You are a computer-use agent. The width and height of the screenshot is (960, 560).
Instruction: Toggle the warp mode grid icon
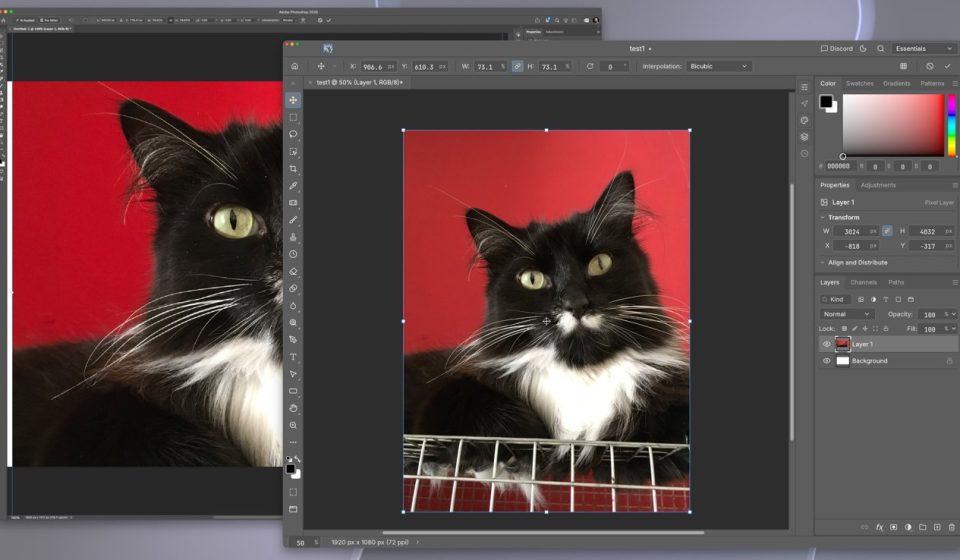(904, 66)
